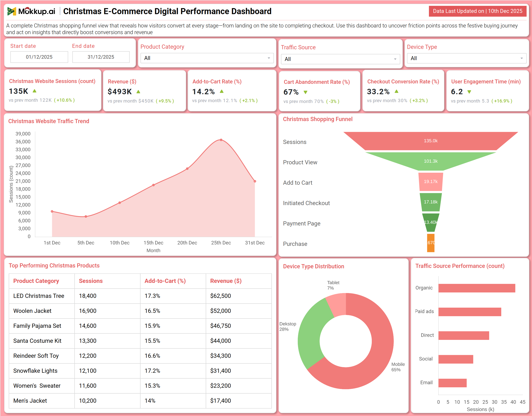Click the Christmas Website Sessions card title
The height and width of the screenshot is (416, 532).
[52, 81]
